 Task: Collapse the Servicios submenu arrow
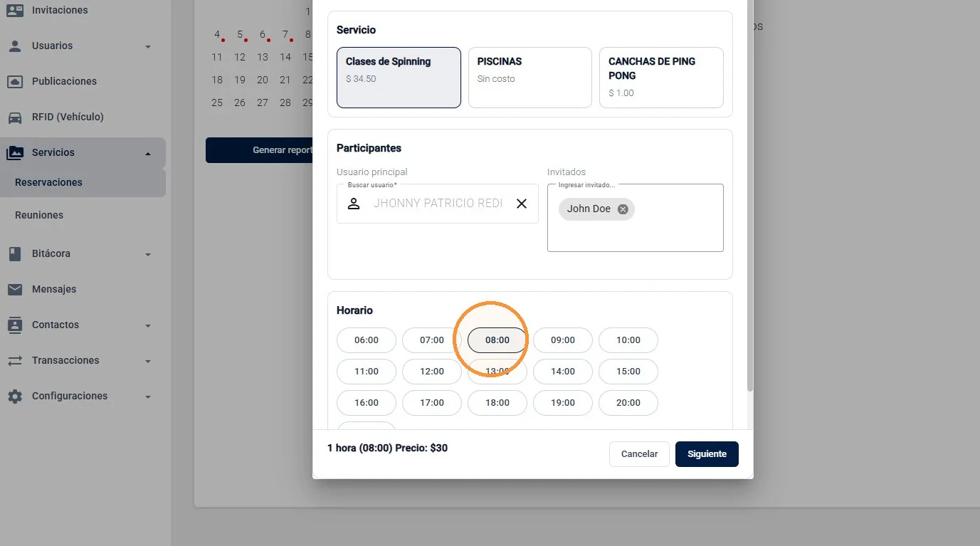pos(148,153)
